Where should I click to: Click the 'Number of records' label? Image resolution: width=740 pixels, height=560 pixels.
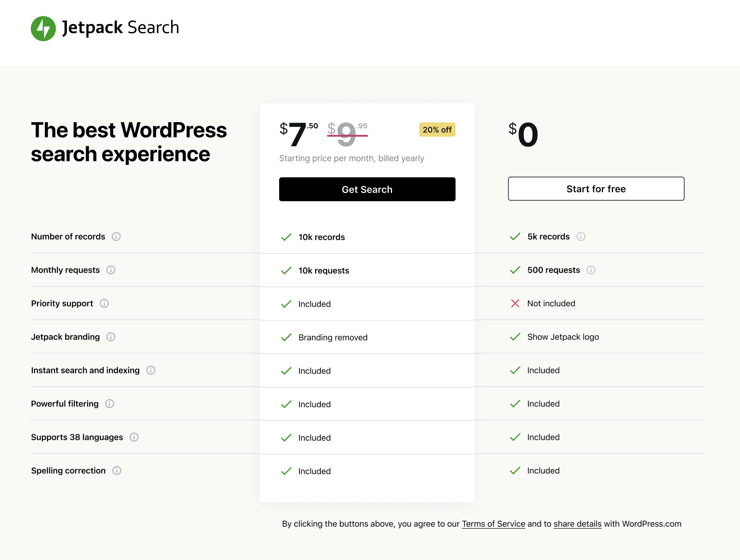pyautogui.click(x=68, y=236)
